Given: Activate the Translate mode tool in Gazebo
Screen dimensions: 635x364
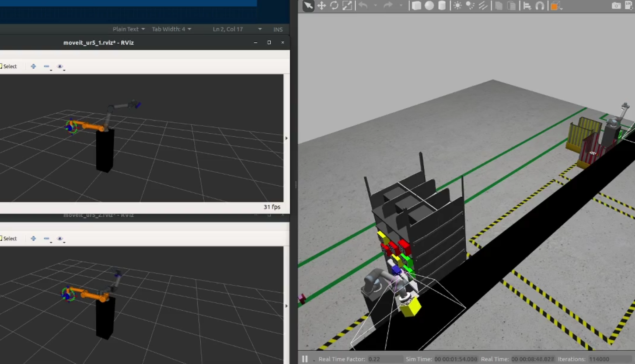Looking at the screenshot, I should pos(321,6).
